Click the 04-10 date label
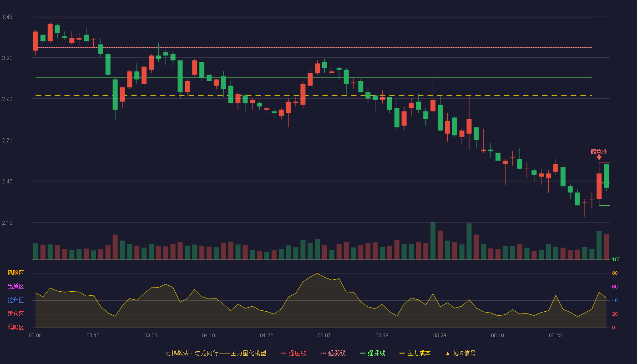637x364 pixels. pos(208,335)
